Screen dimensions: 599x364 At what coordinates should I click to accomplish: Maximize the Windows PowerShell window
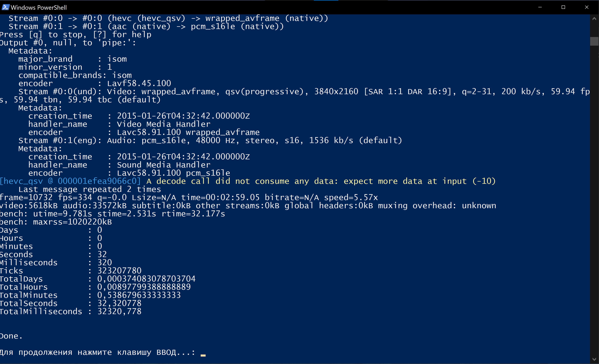pyautogui.click(x=563, y=7)
